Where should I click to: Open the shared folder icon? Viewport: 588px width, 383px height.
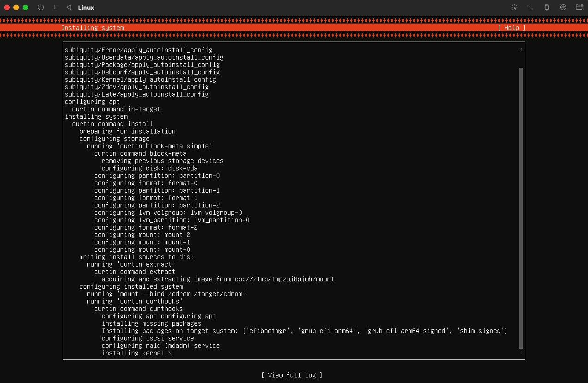[579, 7]
